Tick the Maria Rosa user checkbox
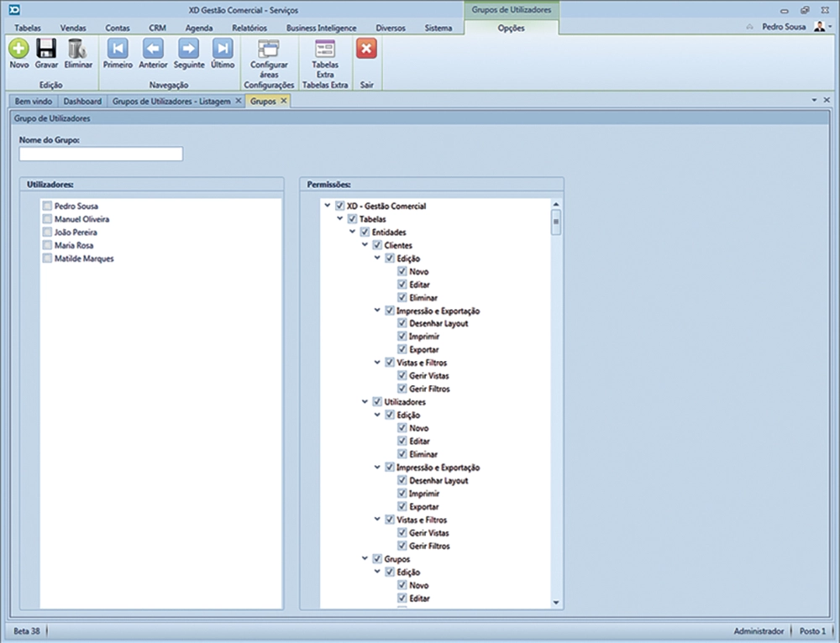The width and height of the screenshot is (840, 643). click(47, 246)
